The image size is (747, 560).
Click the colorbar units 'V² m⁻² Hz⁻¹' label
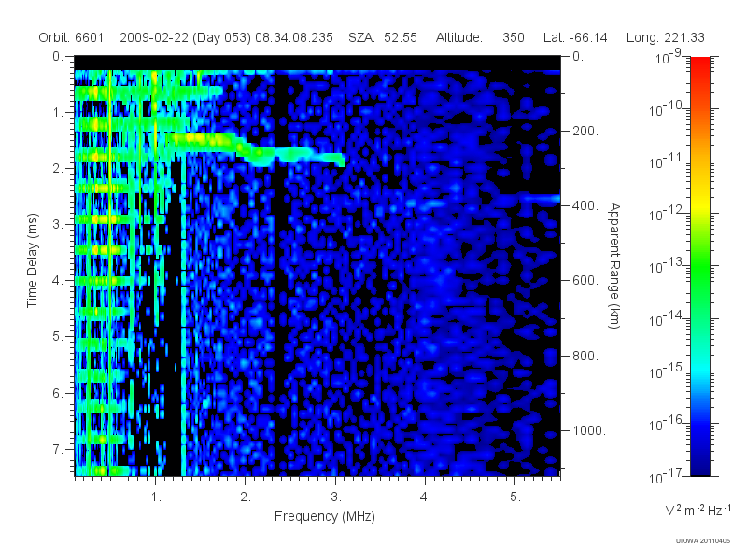[698, 510]
